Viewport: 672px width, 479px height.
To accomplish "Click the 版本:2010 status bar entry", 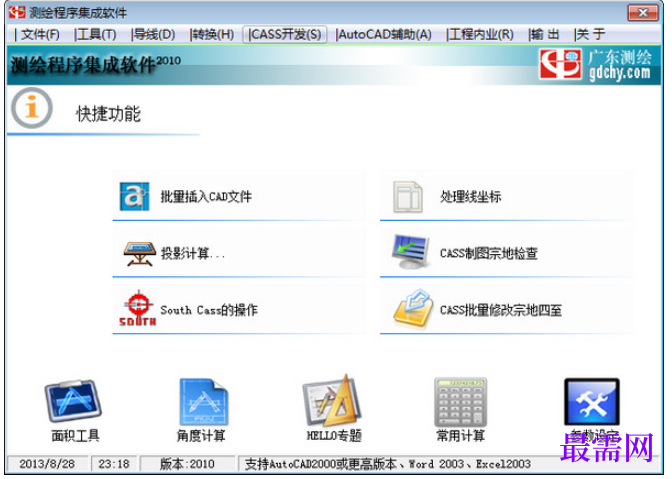I will click(x=187, y=464).
